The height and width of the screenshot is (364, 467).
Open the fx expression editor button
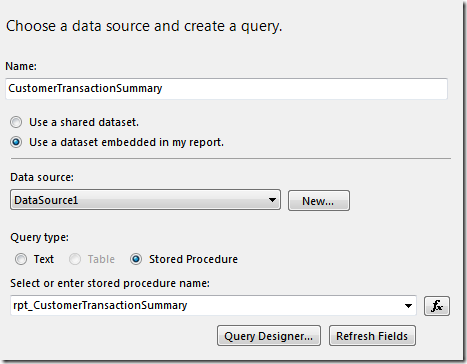pos(437,306)
